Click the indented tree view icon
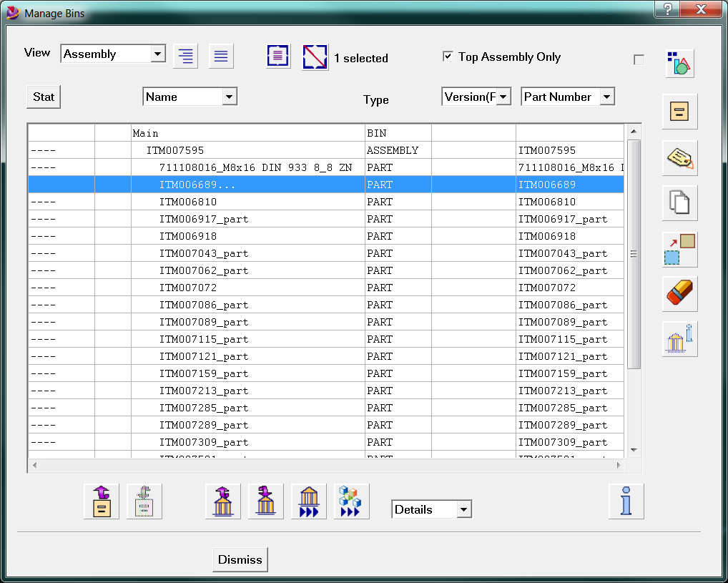The image size is (728, 583). 186,57
